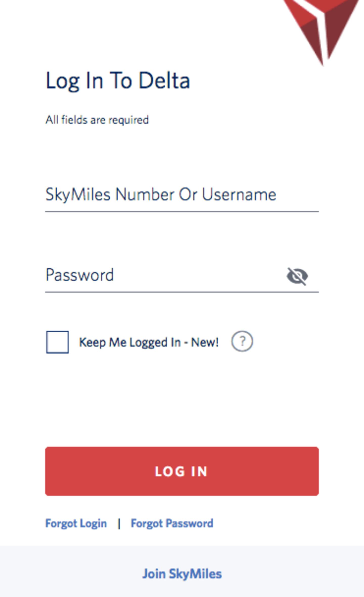Click the word Delta in the heading

164,81
